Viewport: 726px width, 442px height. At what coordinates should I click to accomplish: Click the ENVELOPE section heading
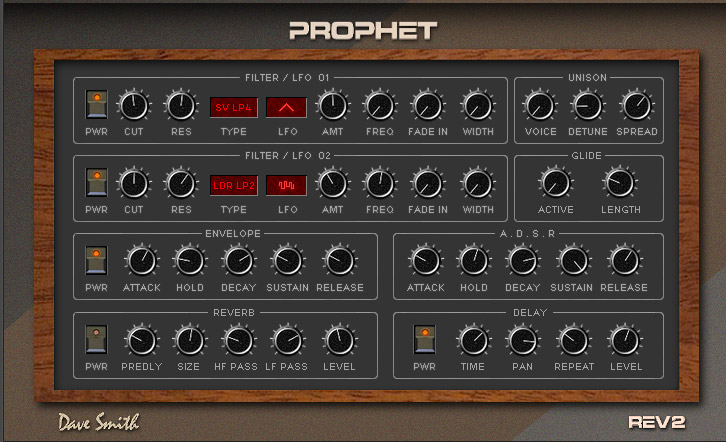point(233,234)
